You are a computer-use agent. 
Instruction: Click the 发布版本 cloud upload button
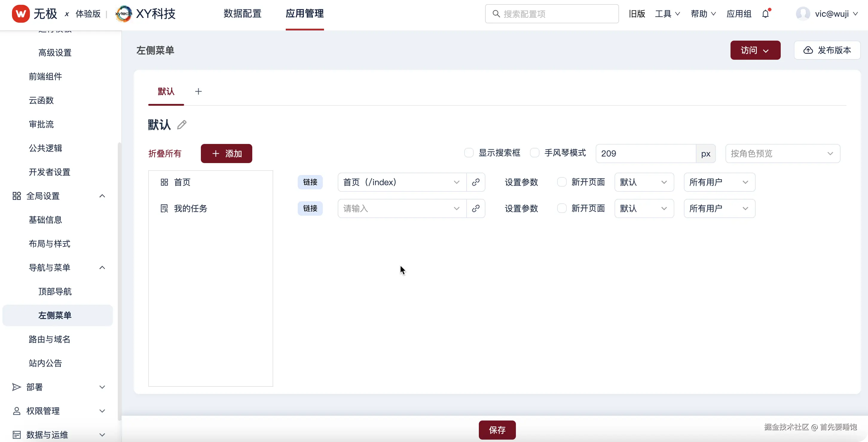click(x=827, y=50)
